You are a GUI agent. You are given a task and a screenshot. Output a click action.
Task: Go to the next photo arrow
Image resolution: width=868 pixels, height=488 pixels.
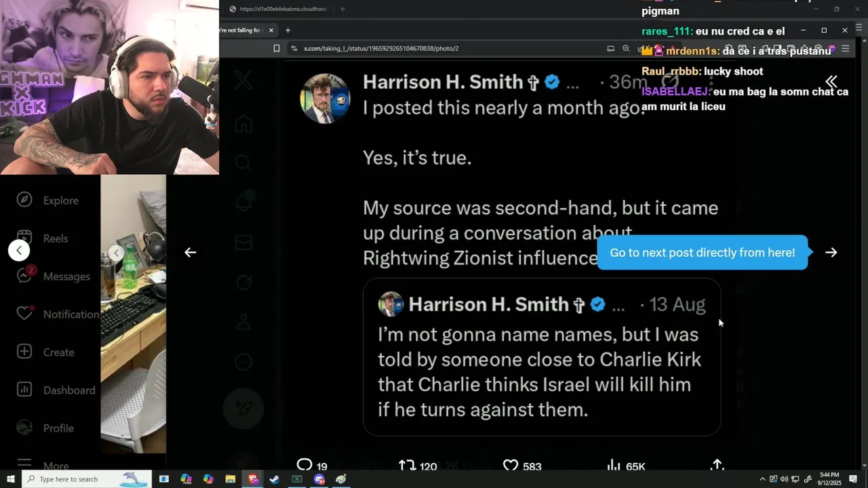[831, 252]
